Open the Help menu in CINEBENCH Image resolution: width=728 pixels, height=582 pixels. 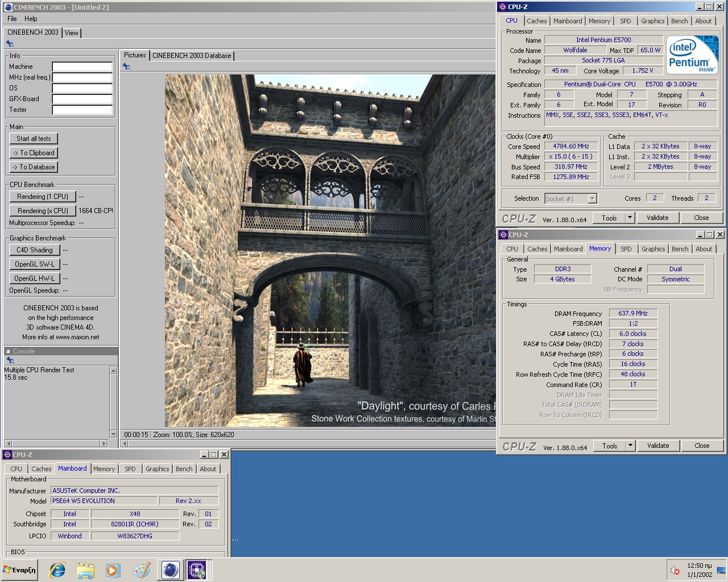tap(31, 19)
